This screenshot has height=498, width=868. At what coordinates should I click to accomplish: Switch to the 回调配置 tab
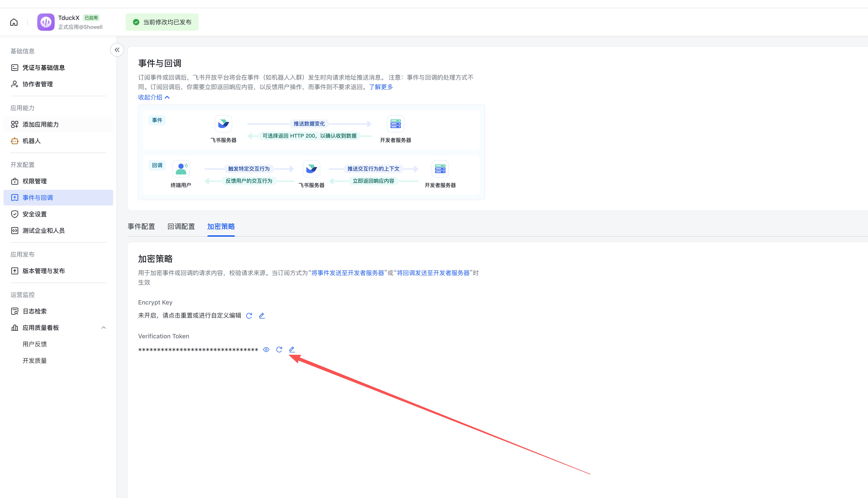tap(181, 226)
